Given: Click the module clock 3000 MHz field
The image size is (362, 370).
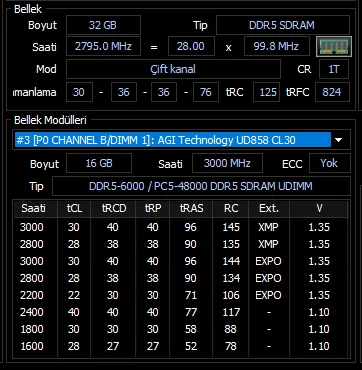Looking at the screenshot, I should [227, 163].
